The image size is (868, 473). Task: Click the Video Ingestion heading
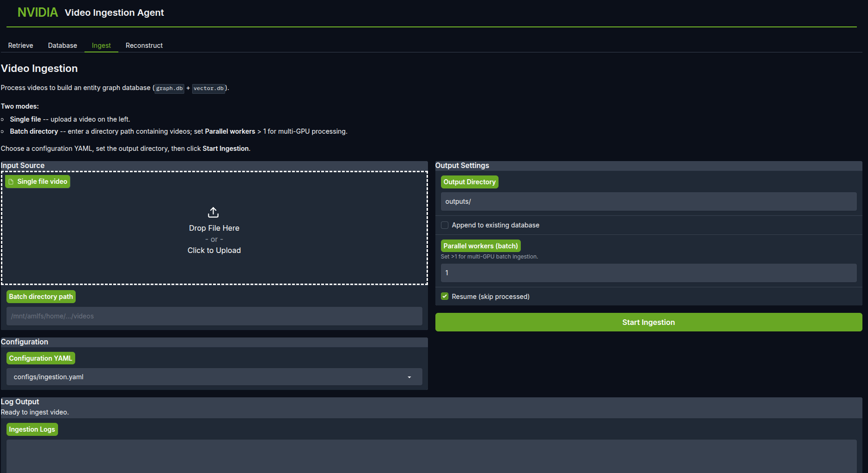pos(39,68)
